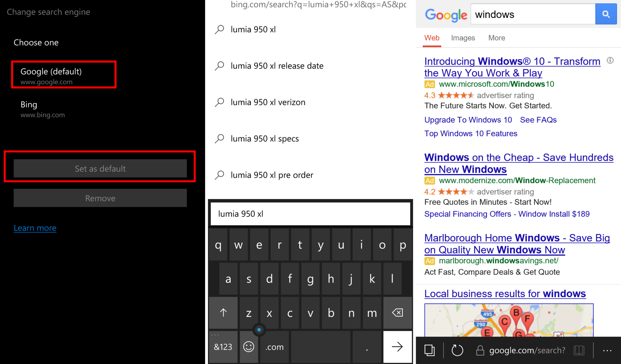Select Google as default search engine
Viewport: 621px width, 364px height.
[x=100, y=169]
